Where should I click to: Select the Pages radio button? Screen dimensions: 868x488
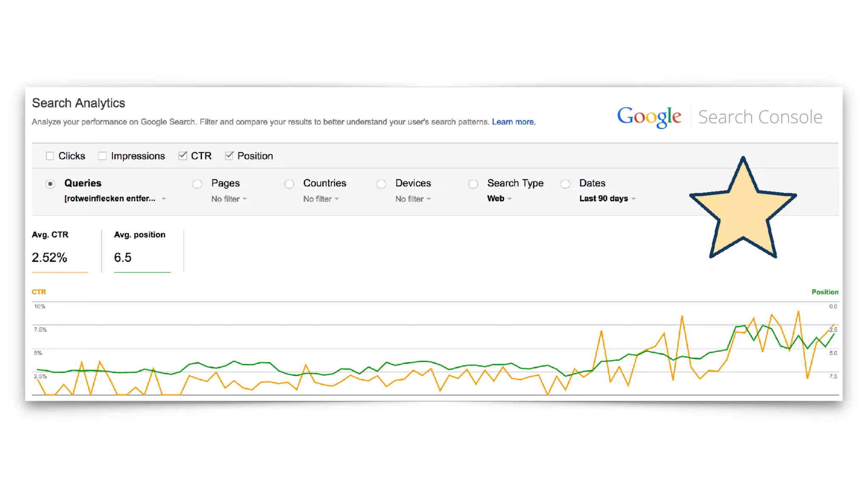click(197, 184)
